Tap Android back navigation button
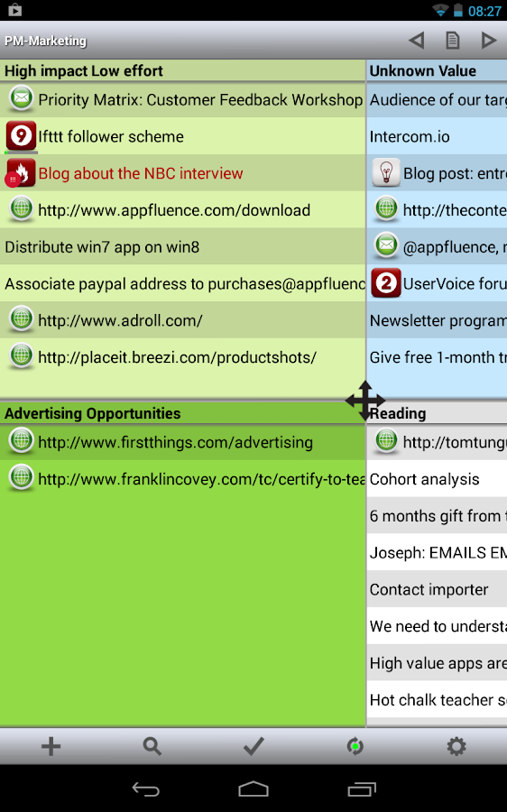This screenshot has width=507, height=812. point(145,789)
